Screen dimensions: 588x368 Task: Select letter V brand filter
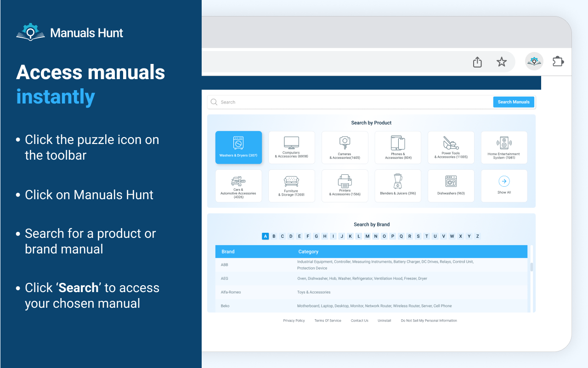(x=444, y=236)
